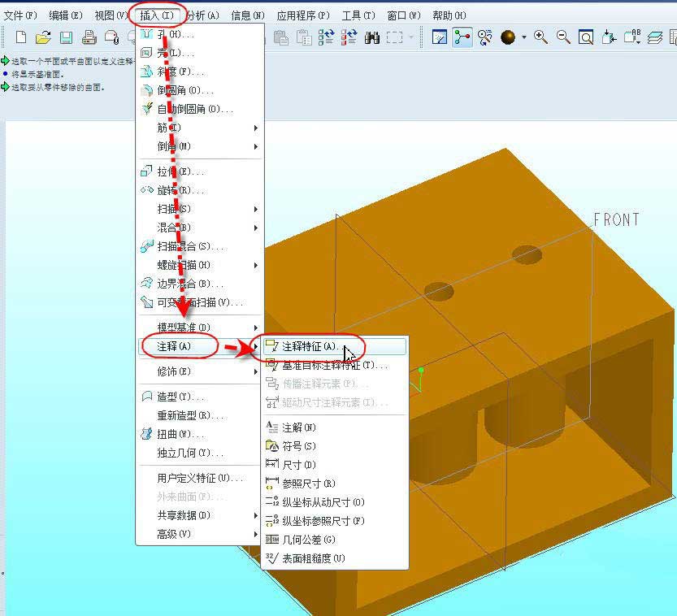Select the Zoom In magnifier icon
The width and height of the screenshot is (677, 616).
click(x=539, y=37)
